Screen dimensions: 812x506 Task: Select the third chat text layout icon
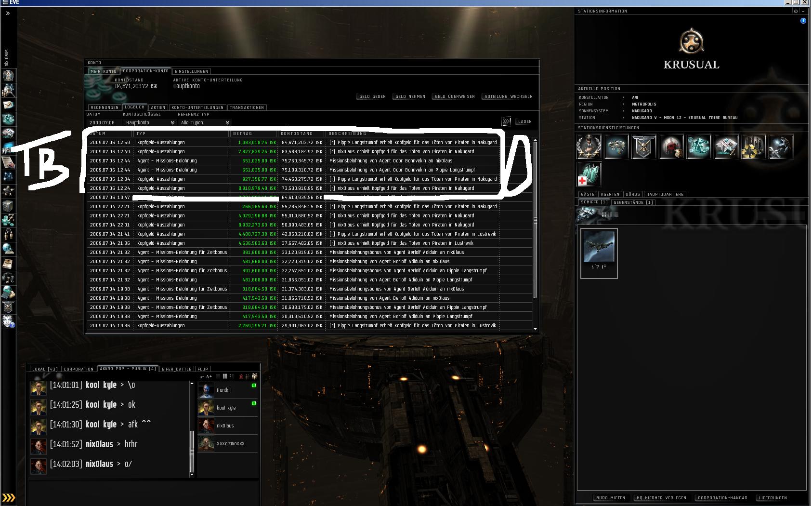pyautogui.click(x=232, y=376)
